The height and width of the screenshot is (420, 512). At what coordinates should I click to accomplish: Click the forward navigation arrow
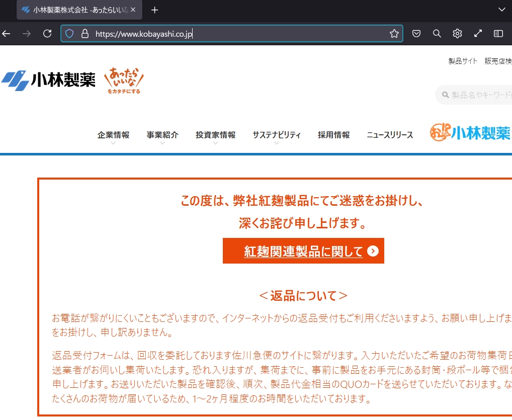[x=27, y=34]
